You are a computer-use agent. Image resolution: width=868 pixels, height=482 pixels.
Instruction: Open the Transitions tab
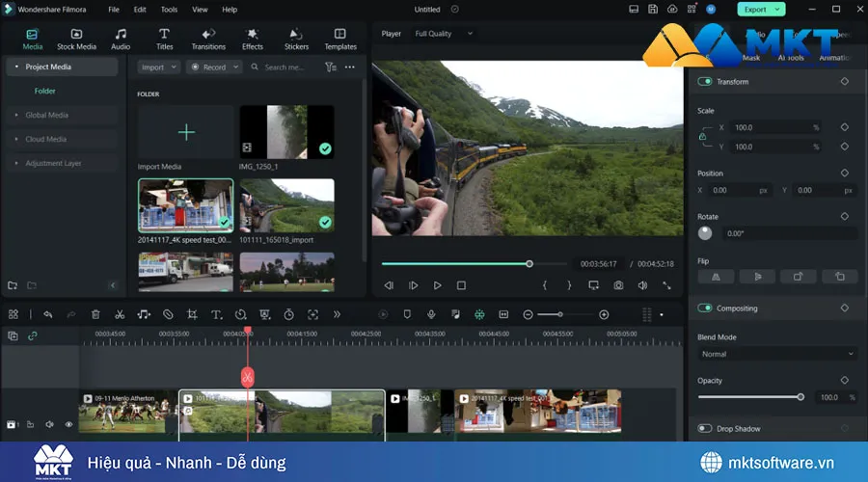[208, 40]
